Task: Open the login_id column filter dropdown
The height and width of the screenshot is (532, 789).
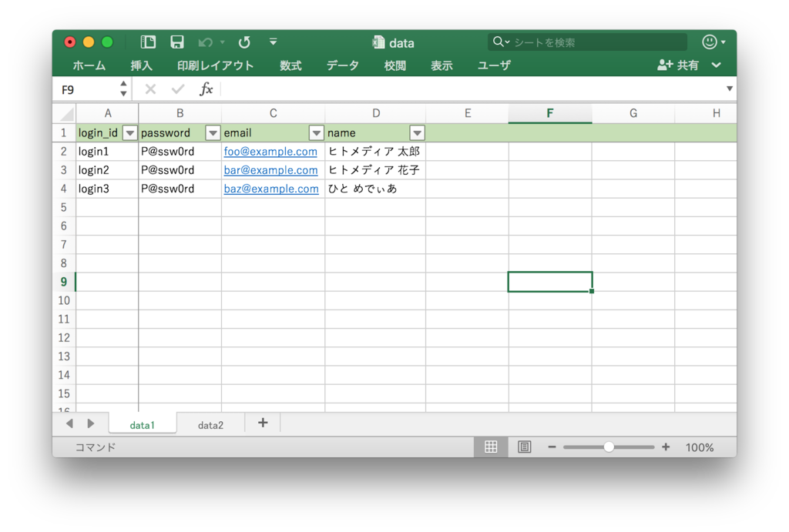Action: (129, 133)
